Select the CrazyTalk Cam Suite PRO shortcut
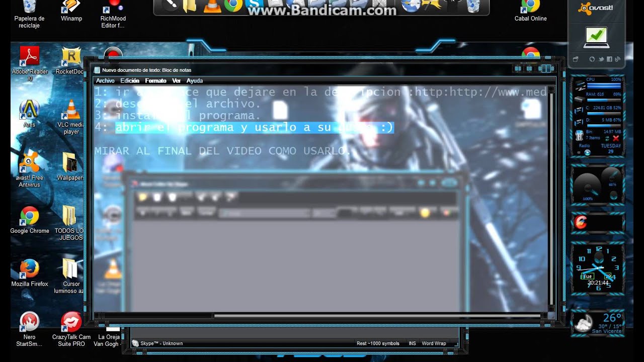This screenshot has width=644, height=362. click(x=71, y=329)
